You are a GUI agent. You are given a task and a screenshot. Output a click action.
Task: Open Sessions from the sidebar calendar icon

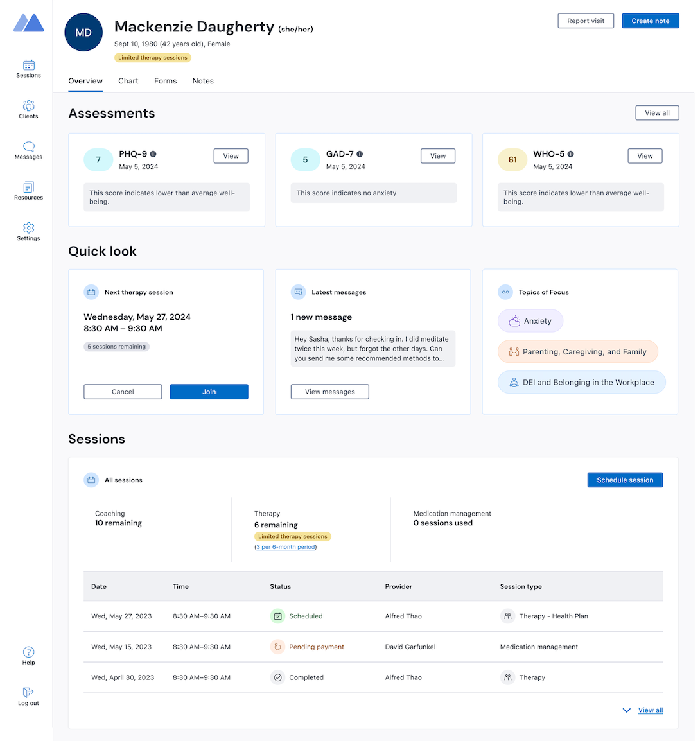click(28, 65)
